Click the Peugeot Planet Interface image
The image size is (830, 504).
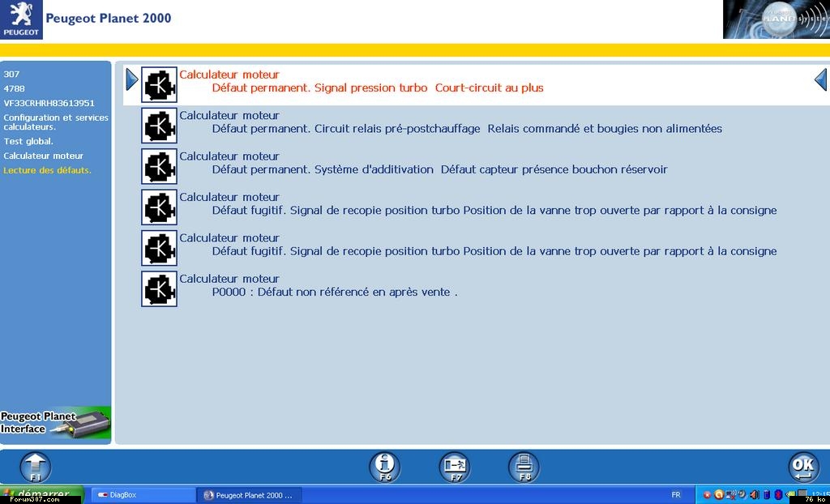click(x=56, y=424)
